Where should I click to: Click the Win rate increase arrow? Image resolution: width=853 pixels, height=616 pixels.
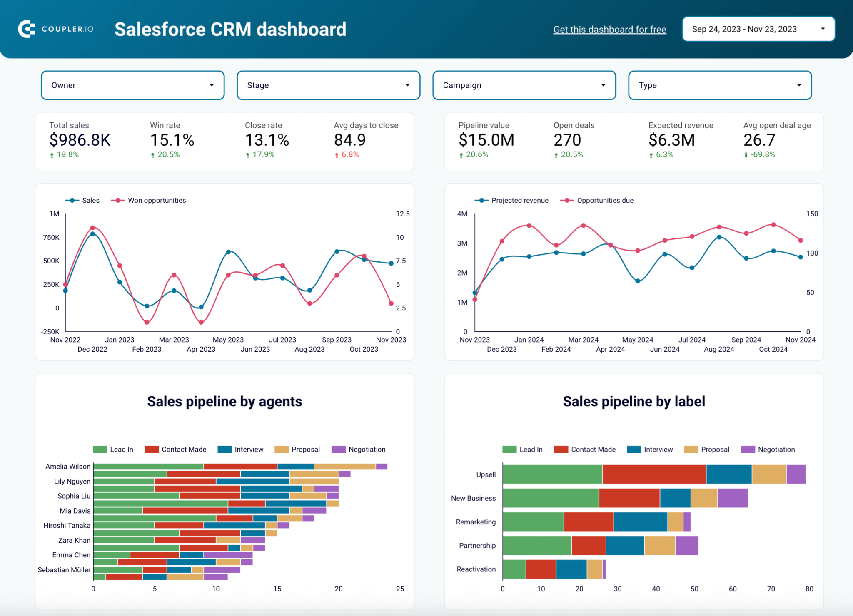pyautogui.click(x=153, y=154)
